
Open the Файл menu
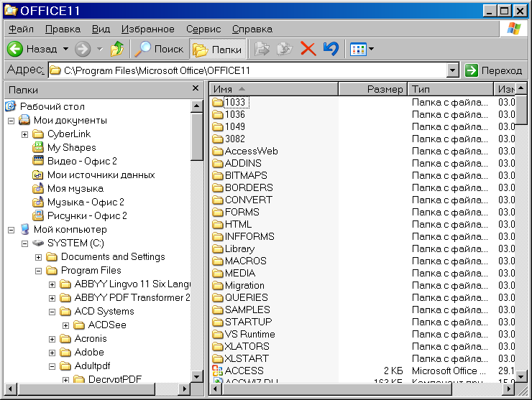point(21,29)
